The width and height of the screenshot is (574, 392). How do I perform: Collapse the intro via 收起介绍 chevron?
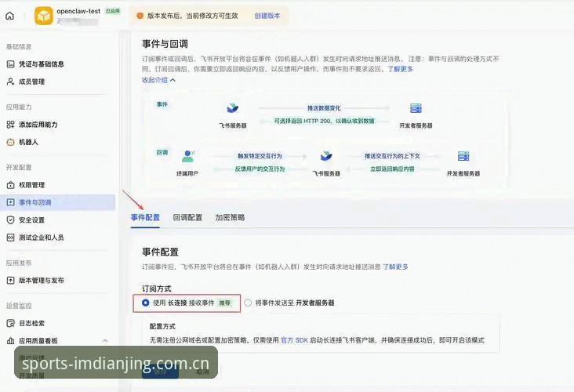pos(173,80)
